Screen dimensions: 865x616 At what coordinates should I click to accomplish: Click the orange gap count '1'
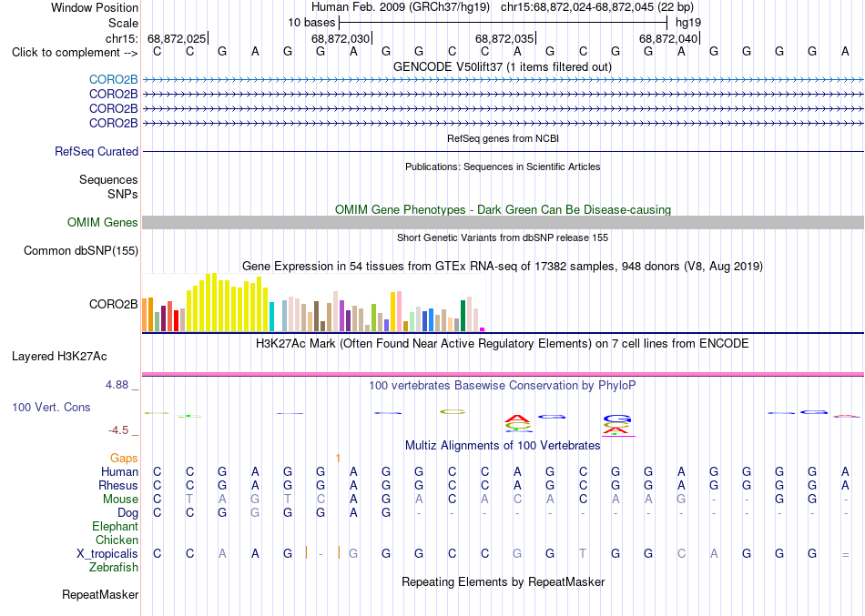pos(338,459)
